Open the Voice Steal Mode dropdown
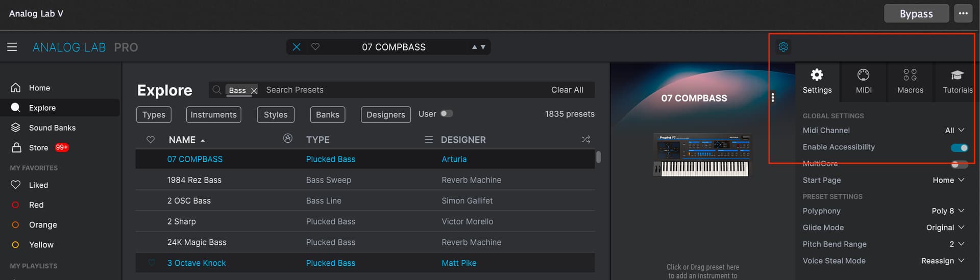 coord(942,261)
